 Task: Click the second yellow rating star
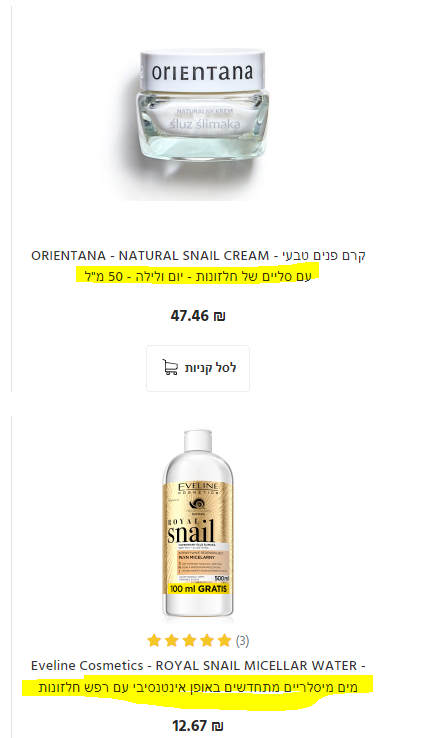(x=172, y=641)
